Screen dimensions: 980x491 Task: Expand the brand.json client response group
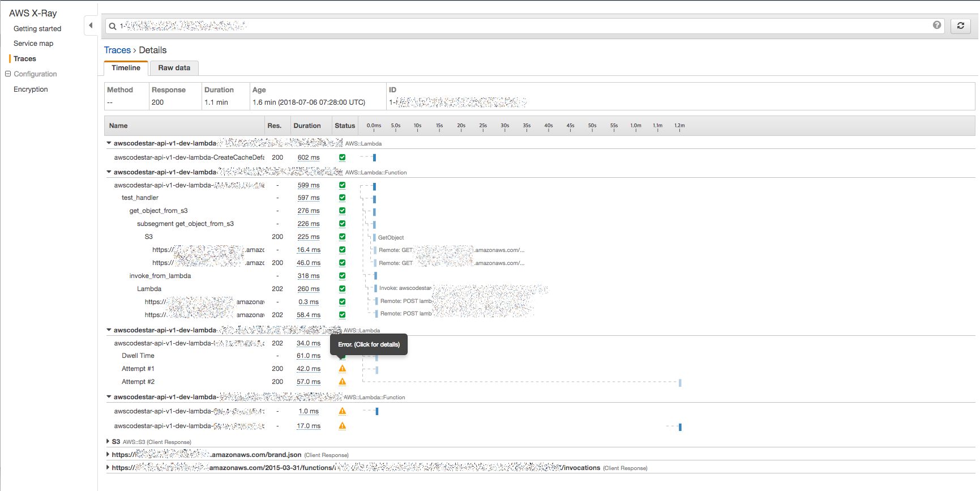click(108, 455)
